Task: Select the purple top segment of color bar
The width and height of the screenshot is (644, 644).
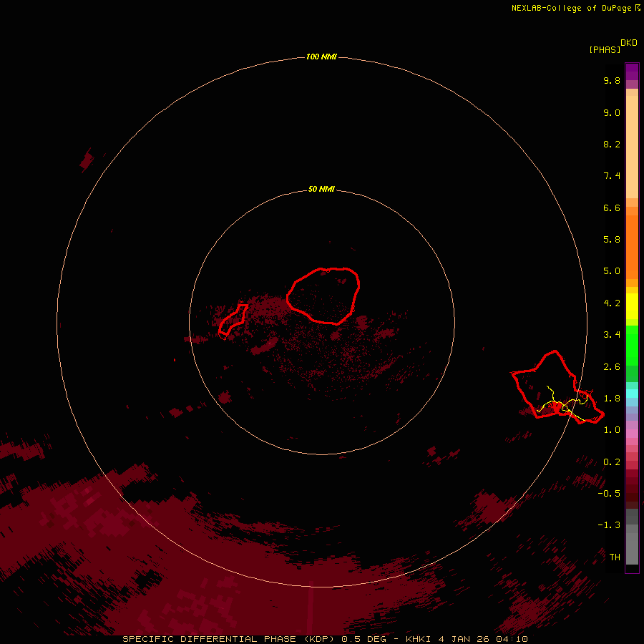Action: pos(632,72)
